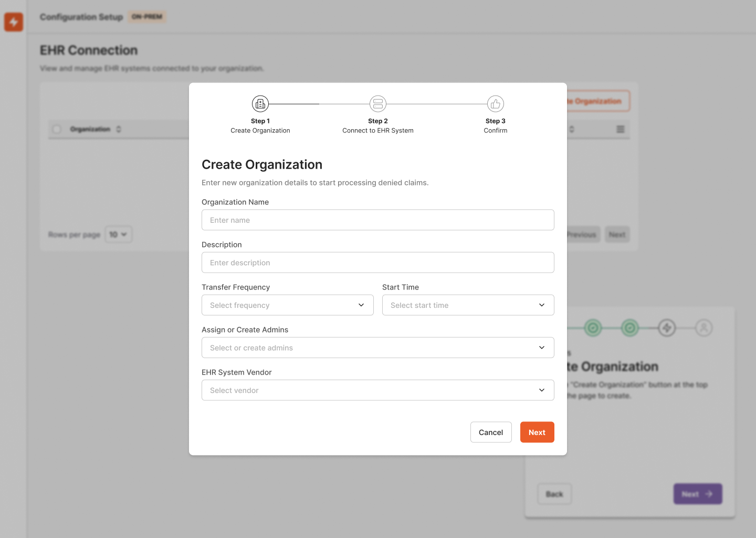This screenshot has height=538, width=756.
Task: Cancel the Create Organization dialog
Action: [491, 432]
